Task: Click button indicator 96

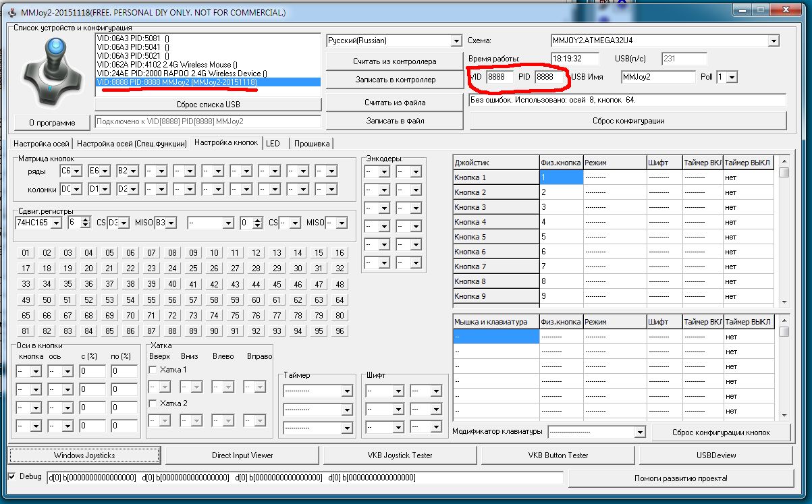Action: (340, 331)
